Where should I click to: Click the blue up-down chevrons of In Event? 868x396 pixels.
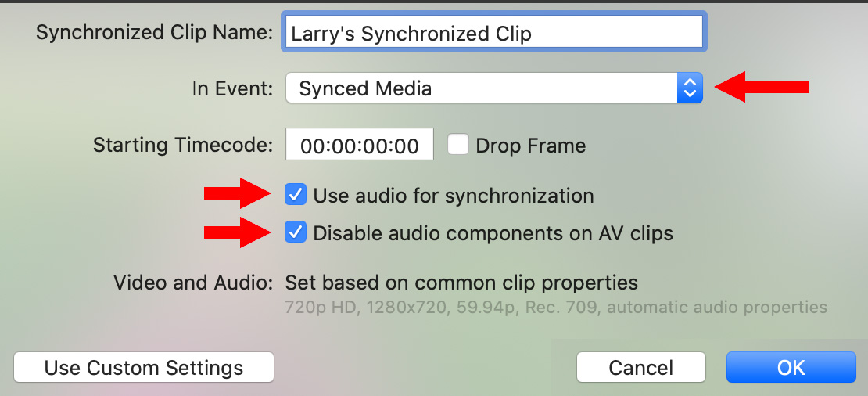[x=690, y=88]
